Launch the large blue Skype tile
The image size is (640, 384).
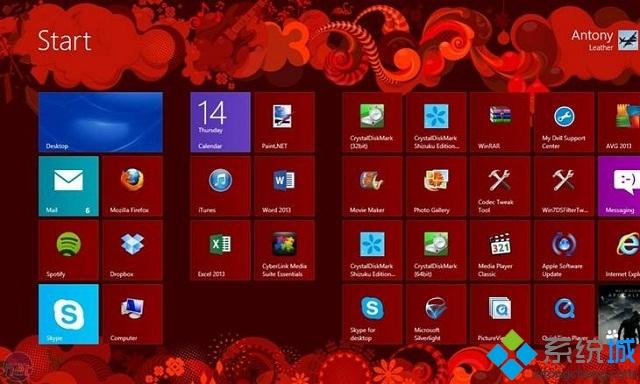[69, 314]
